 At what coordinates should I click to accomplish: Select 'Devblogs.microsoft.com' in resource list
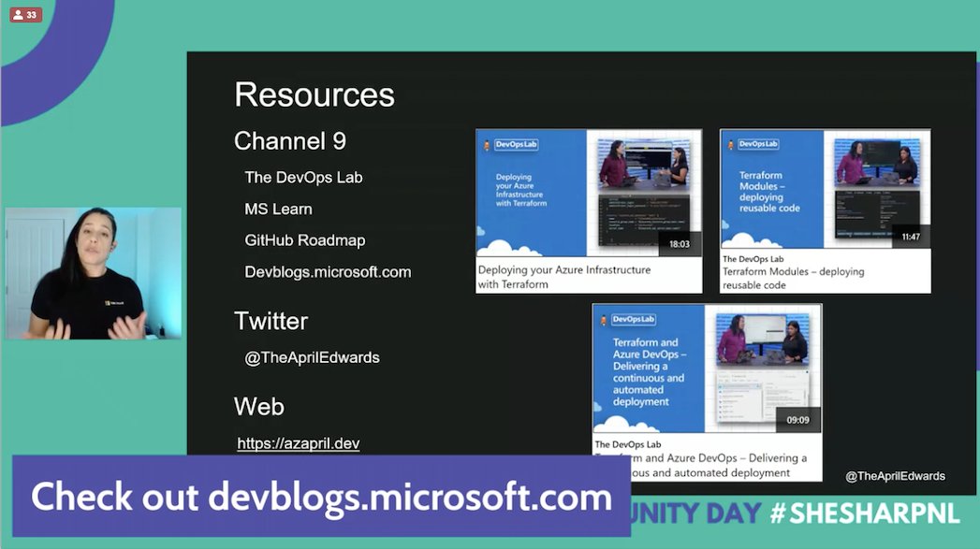tap(329, 272)
